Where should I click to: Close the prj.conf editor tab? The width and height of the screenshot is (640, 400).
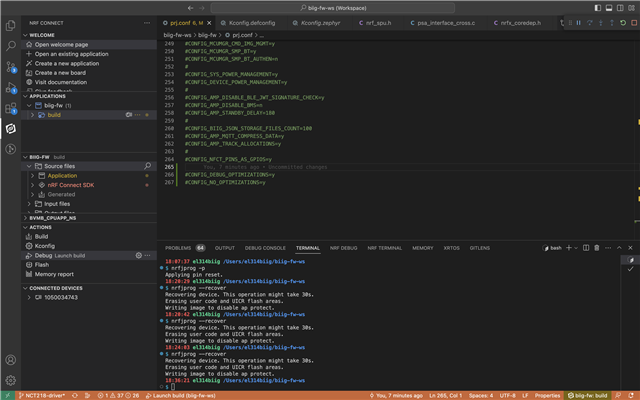click(x=209, y=23)
